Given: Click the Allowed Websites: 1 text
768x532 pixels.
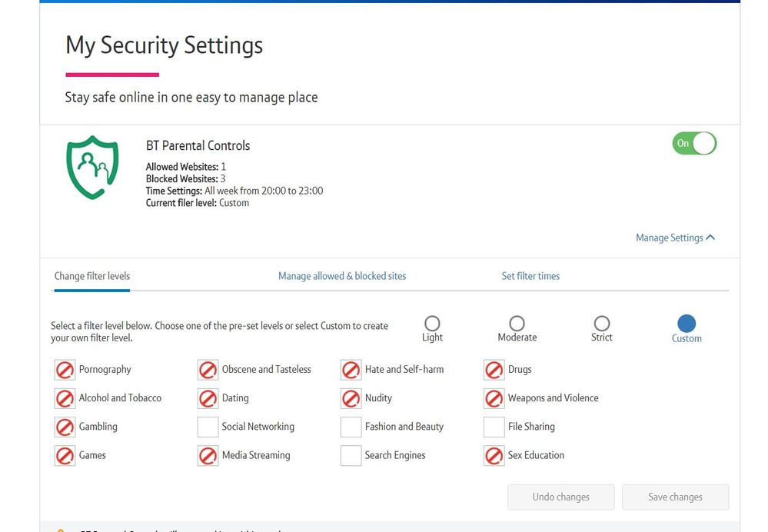Looking at the screenshot, I should point(185,167).
